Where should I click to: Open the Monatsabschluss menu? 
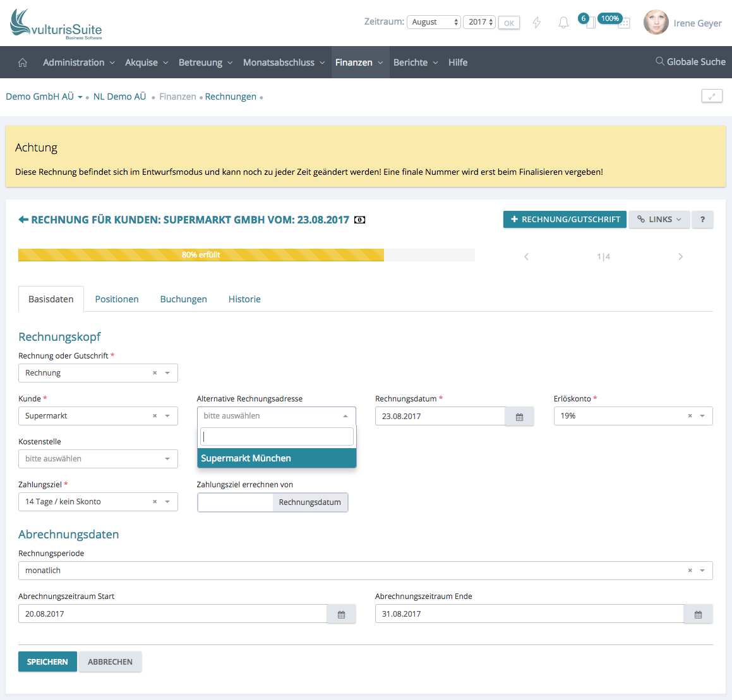click(284, 62)
